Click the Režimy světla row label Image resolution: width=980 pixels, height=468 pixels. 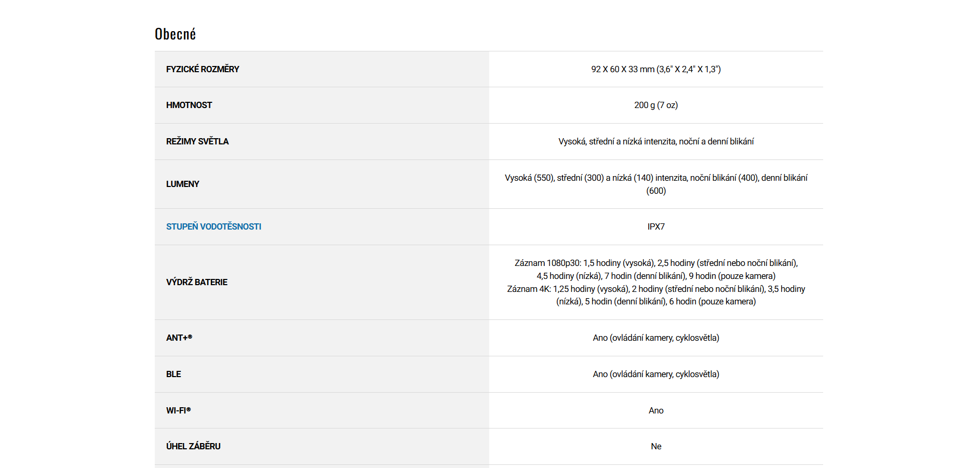tap(197, 141)
